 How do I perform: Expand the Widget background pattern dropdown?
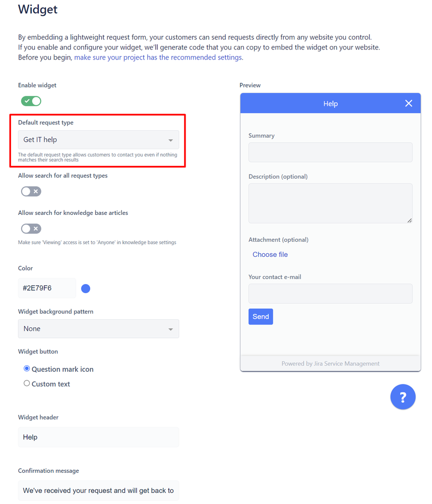pos(98,328)
